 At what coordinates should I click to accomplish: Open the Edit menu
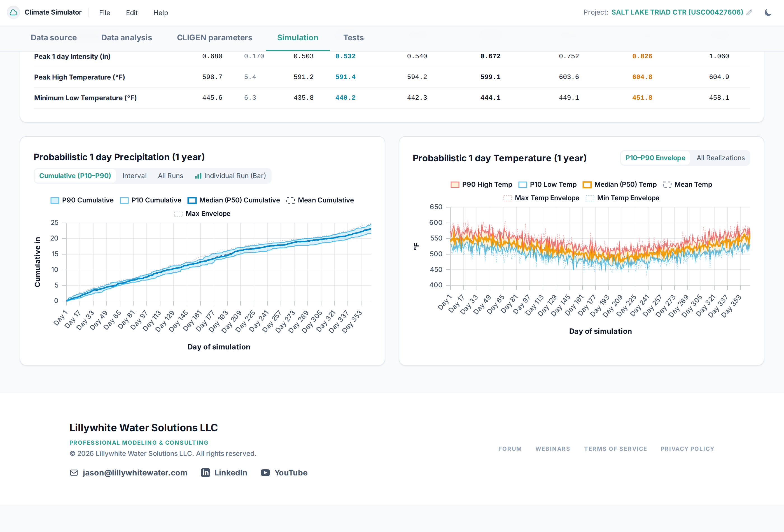(x=132, y=13)
